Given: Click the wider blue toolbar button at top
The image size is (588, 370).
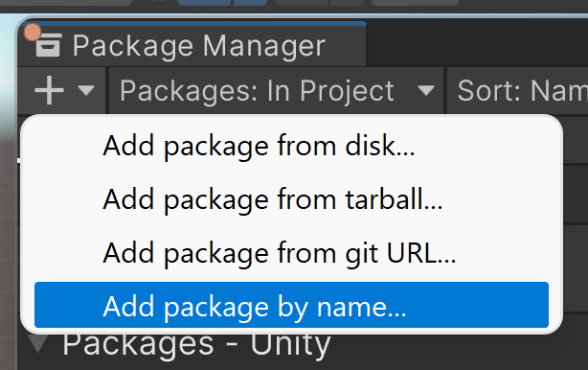Looking at the screenshot, I should click(204, 3).
